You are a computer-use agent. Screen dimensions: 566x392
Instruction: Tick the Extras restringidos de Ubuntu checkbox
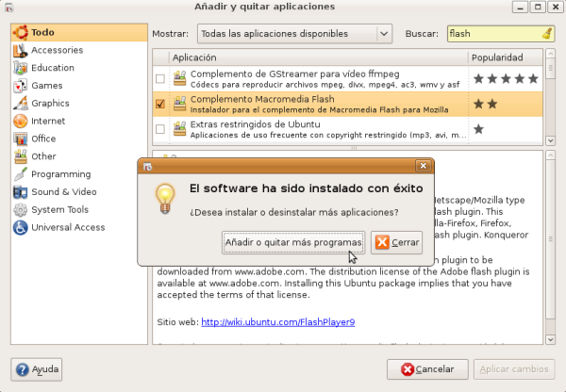point(159,129)
